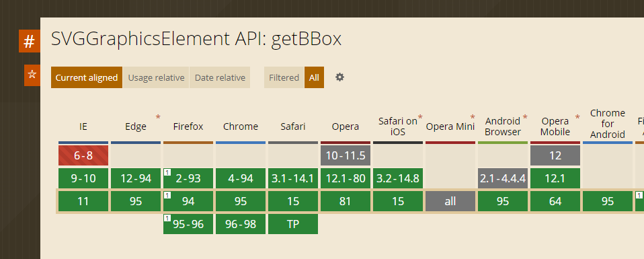Select the Safari on iOS 3.2-14.8 cell
This screenshot has height=259, width=644.
click(398, 178)
